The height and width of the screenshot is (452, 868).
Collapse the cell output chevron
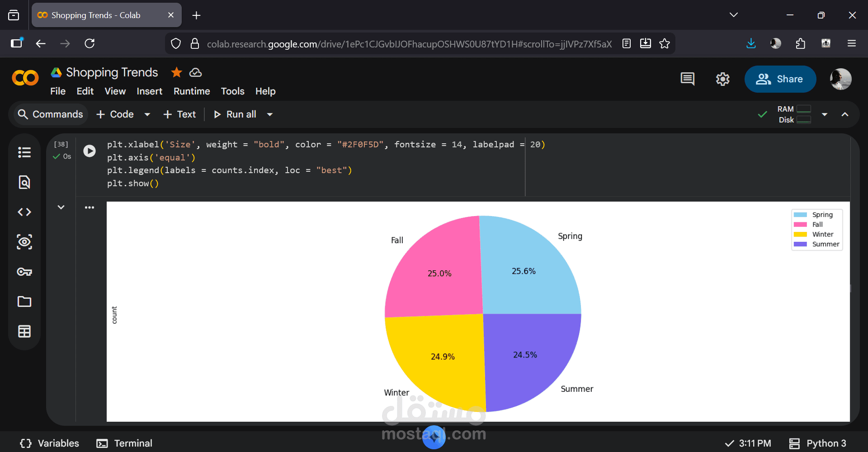pos(61,207)
